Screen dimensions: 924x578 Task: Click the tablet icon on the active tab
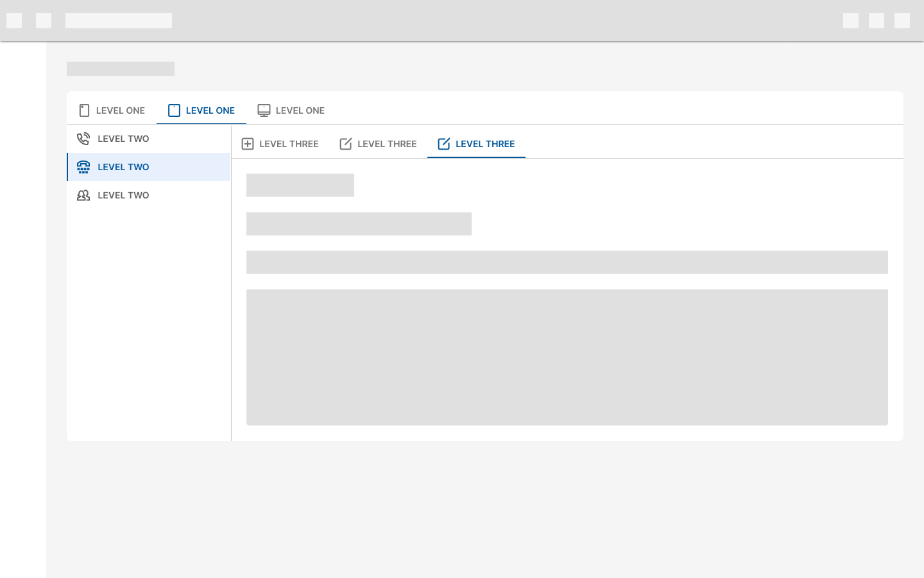(x=173, y=110)
